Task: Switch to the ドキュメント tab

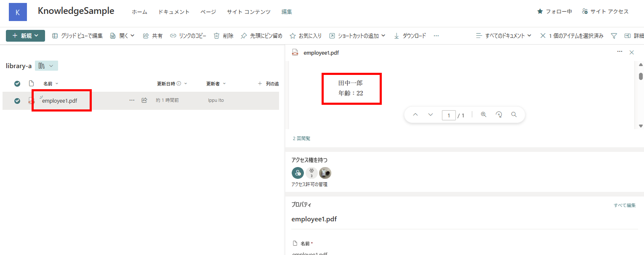Action: [x=173, y=12]
